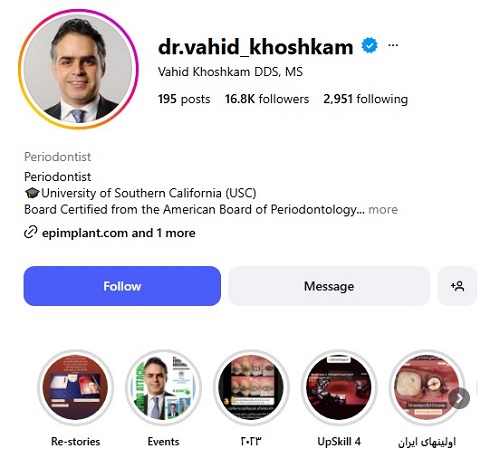Screen dimensions: 500x458
Task: Open the ۲۰۲۳ highlight circle
Action: point(251,388)
